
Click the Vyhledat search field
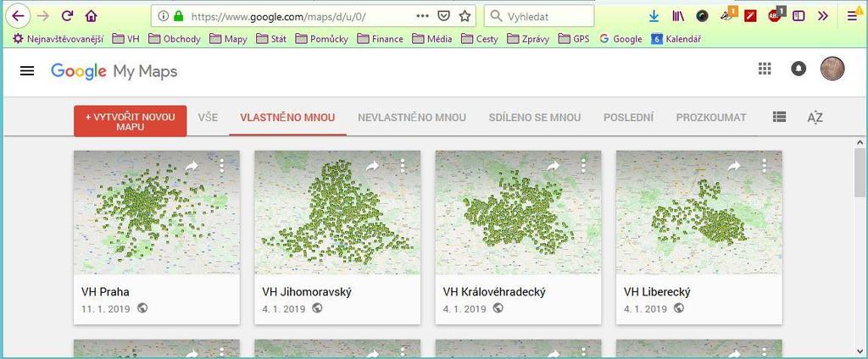click(538, 17)
